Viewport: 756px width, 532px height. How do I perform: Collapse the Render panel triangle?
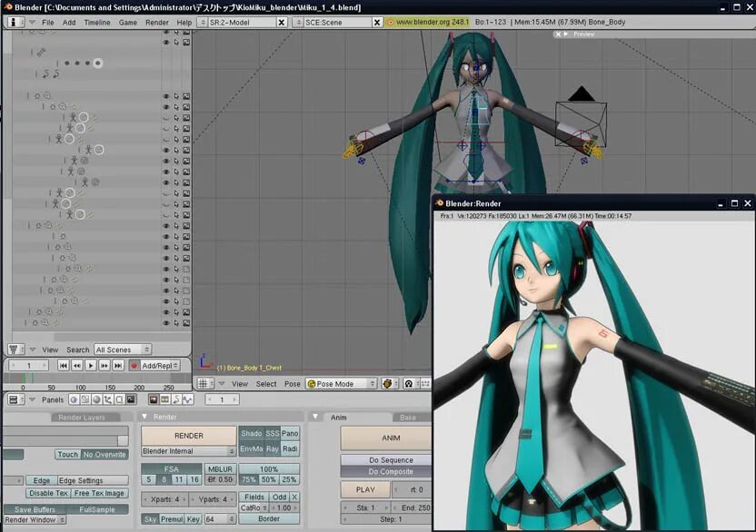click(x=144, y=417)
